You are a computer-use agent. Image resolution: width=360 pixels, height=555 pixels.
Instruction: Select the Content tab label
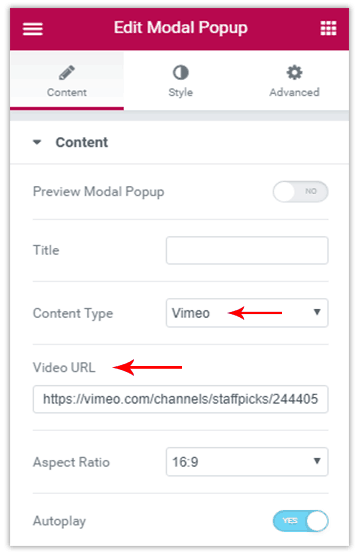coord(67,92)
